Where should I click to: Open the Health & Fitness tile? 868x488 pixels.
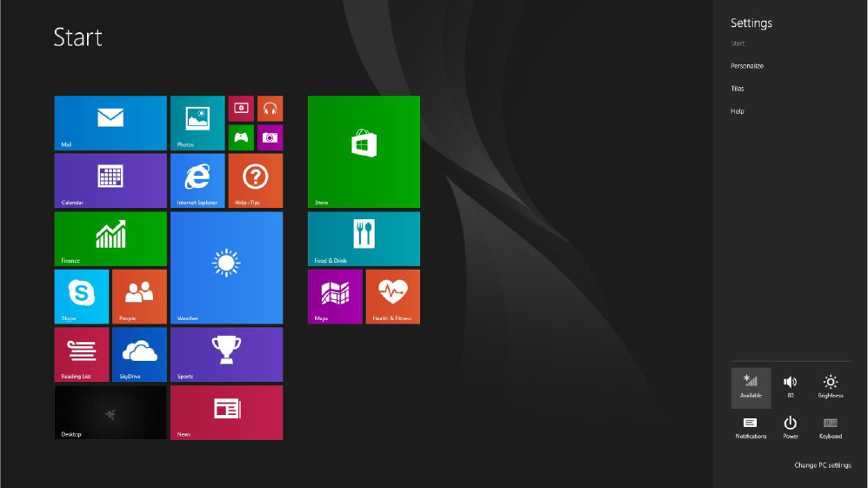click(393, 297)
